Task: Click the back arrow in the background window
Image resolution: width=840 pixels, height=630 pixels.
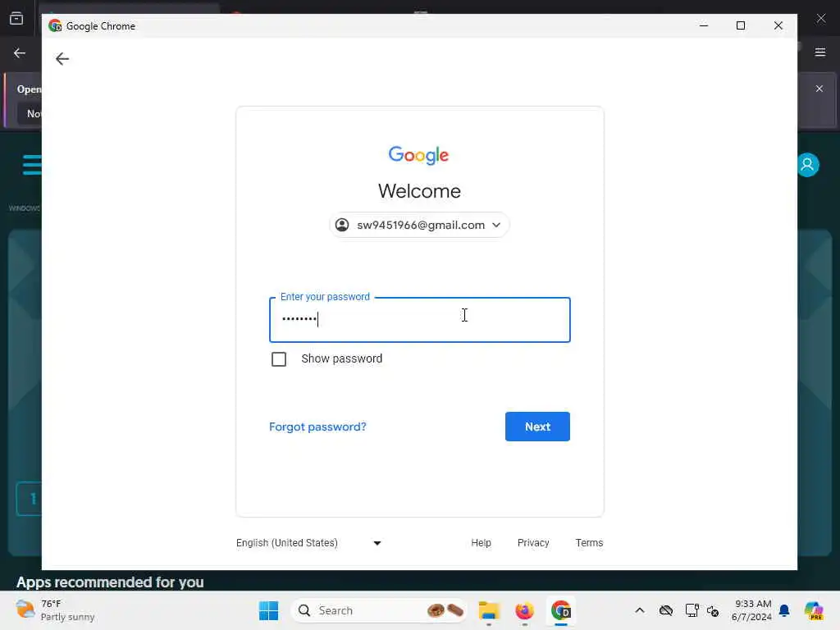Action: tap(20, 53)
